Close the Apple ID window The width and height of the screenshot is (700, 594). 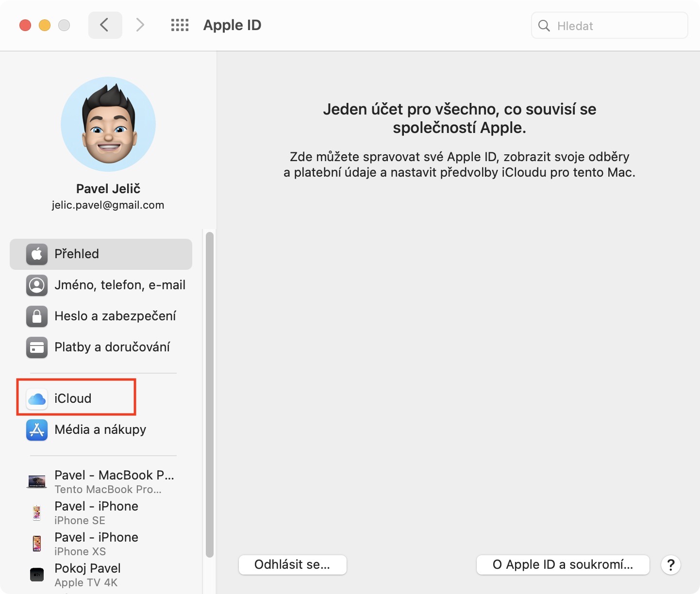pyautogui.click(x=25, y=25)
